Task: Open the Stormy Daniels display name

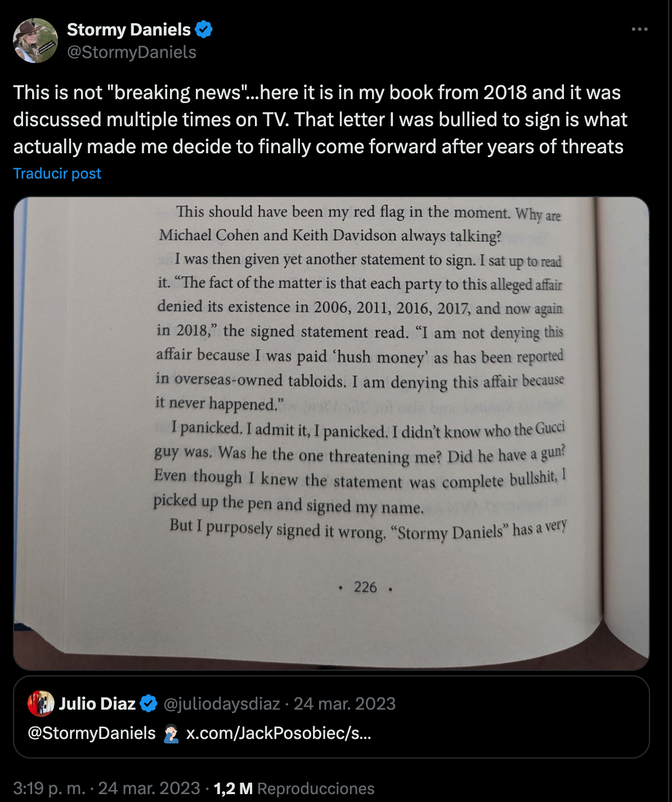Action: coord(129,29)
